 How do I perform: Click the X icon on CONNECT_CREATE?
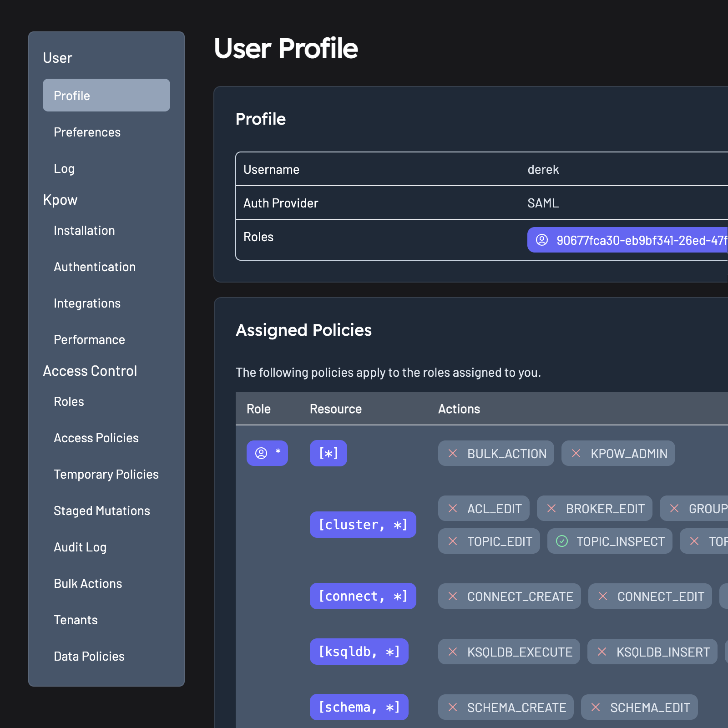[453, 596]
